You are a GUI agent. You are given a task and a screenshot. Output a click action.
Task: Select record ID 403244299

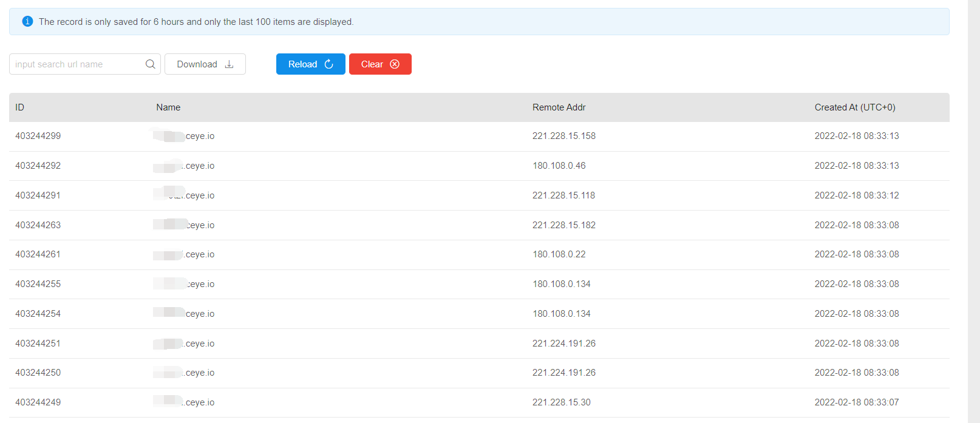pos(38,136)
